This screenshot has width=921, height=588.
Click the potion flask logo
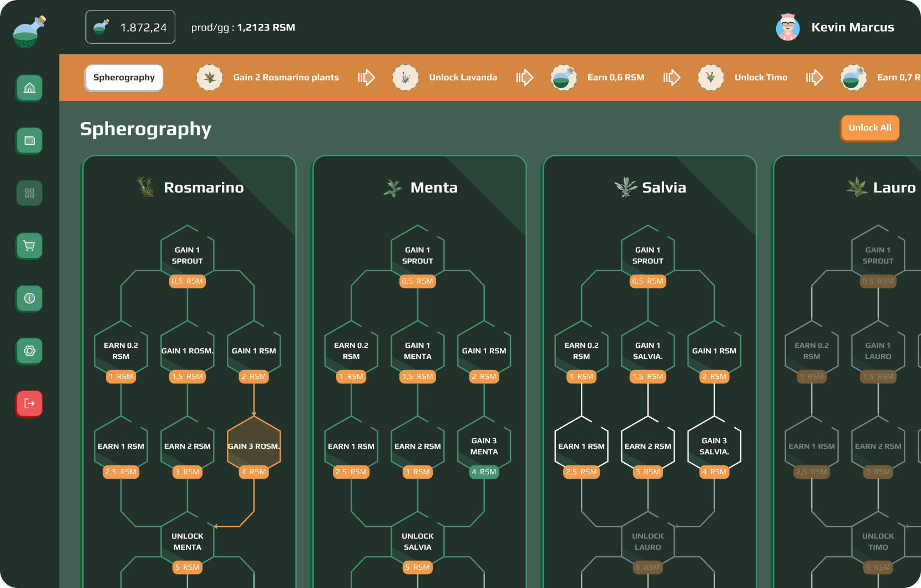pos(29,32)
